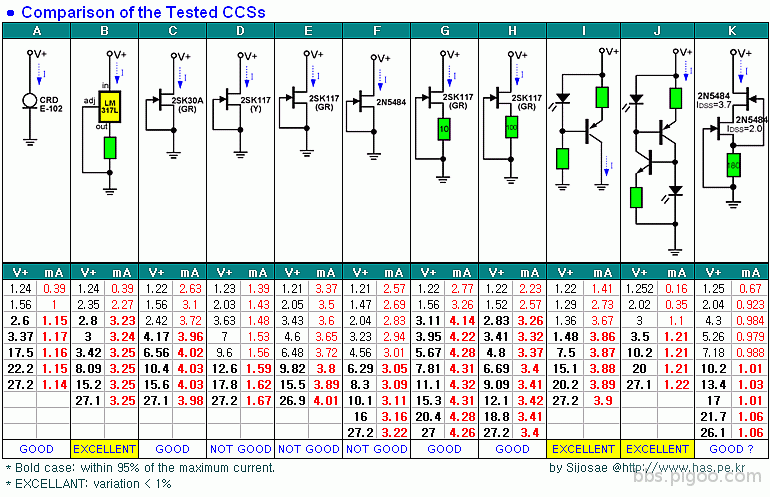Click the current value 4.02
Viewport: 770px width, 497px height.
tap(190, 353)
